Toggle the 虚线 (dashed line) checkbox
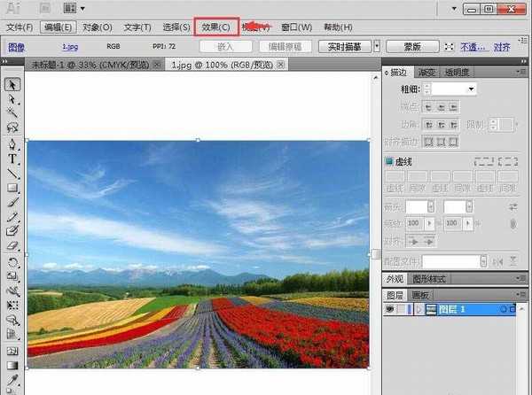This screenshot has width=532, height=395. 388,161
